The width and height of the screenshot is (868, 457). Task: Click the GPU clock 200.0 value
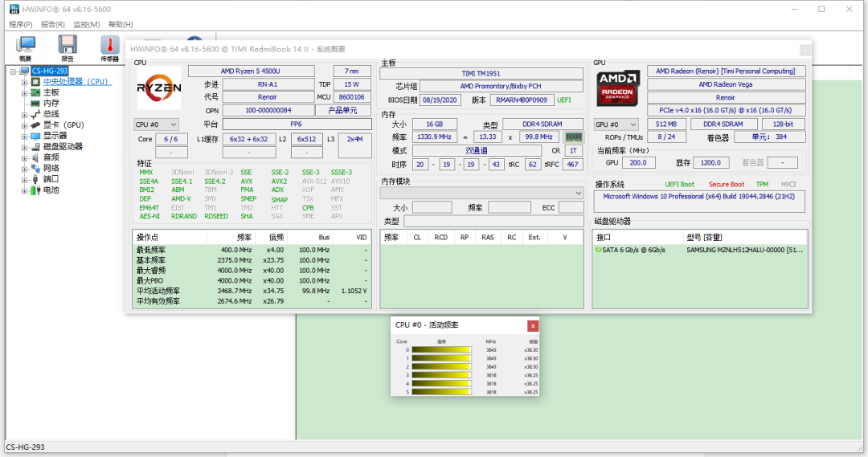pos(638,163)
